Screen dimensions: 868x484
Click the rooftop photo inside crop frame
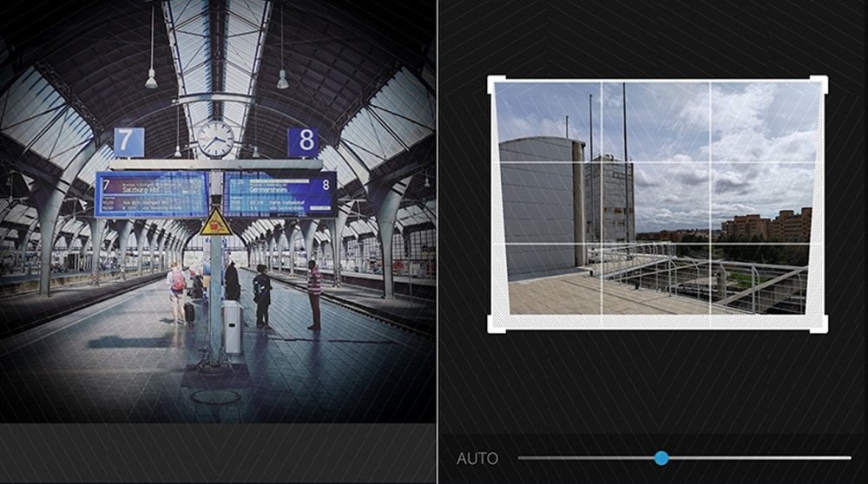tap(657, 198)
